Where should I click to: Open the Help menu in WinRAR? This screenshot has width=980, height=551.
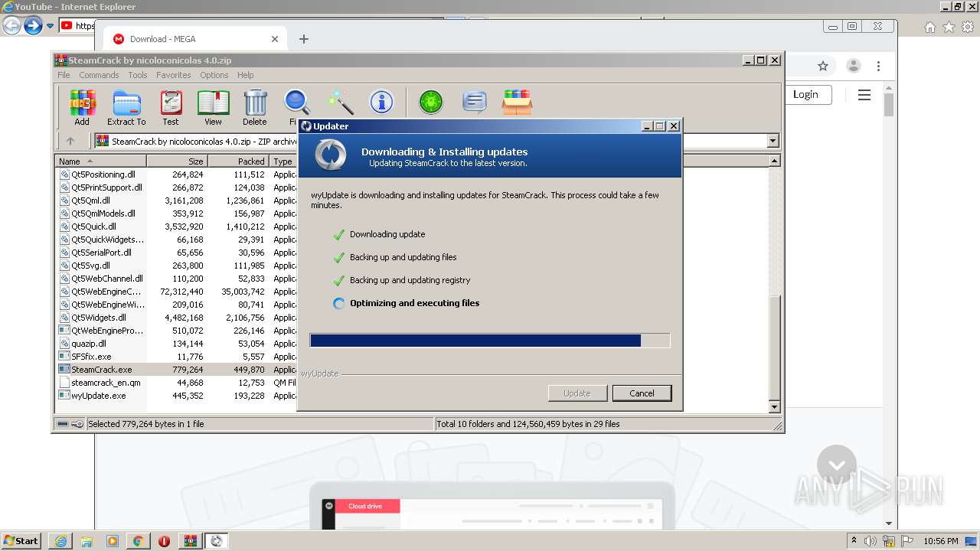click(x=245, y=75)
